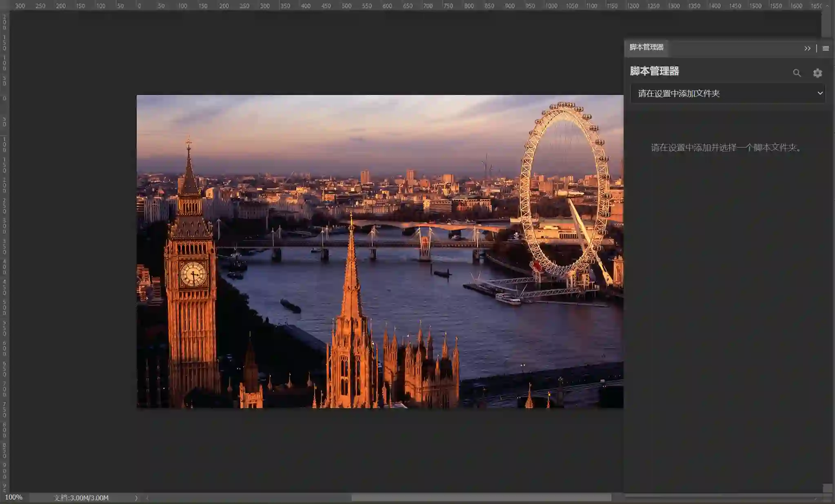Expand the 请在设置中添加文件夹 dropdown

pyautogui.click(x=728, y=93)
